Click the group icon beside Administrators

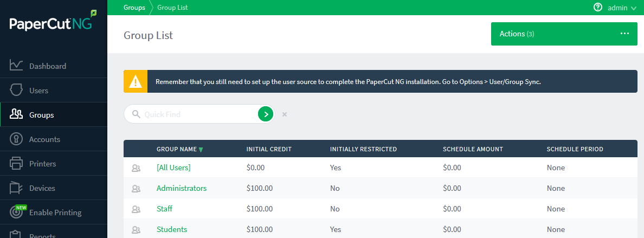click(x=136, y=189)
